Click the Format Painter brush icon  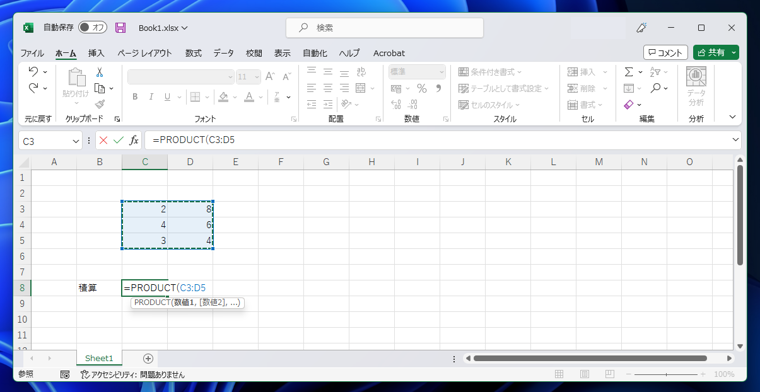click(x=100, y=104)
